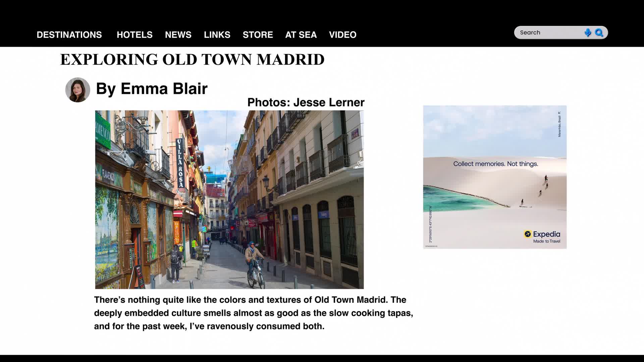Click the Photos: Jesse Lerner credit
Viewport: 644px width, 362px height.
tap(306, 103)
